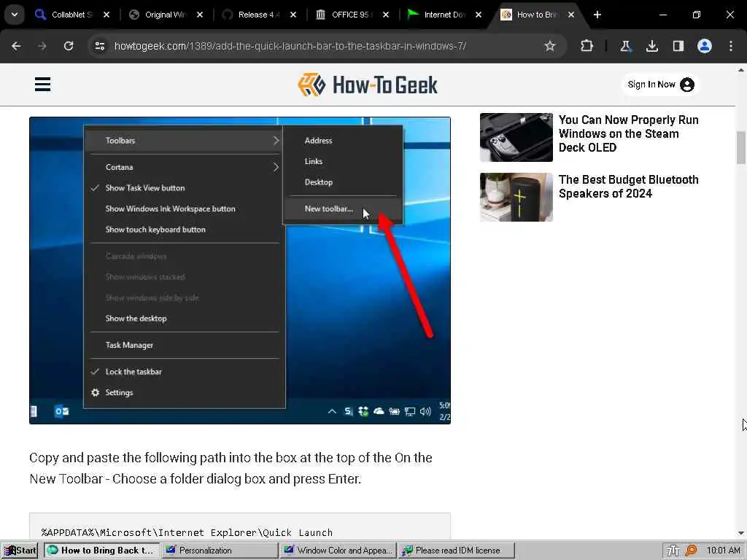
Task: Click the howtogeek.com URL address bar
Action: click(290, 46)
